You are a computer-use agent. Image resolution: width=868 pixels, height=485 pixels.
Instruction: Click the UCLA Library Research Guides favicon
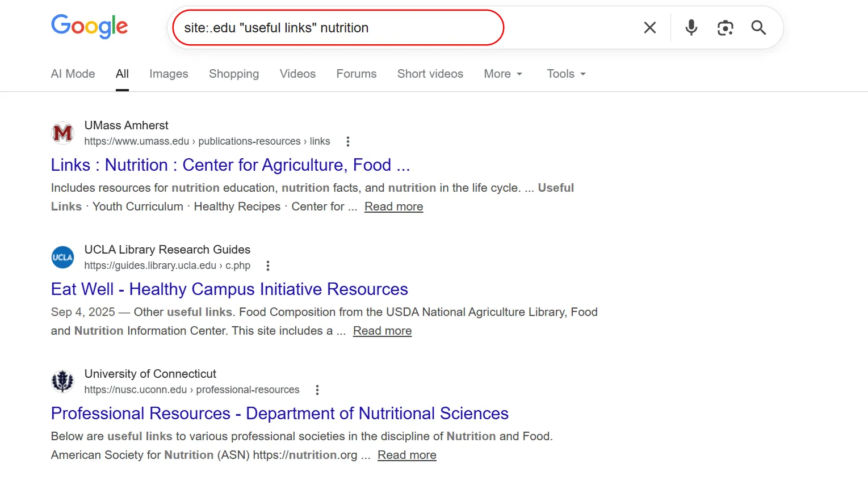62,257
